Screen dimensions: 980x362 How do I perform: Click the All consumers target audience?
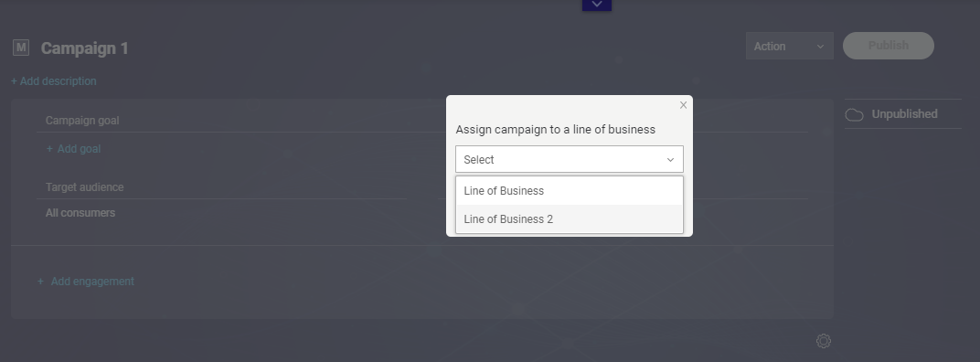[80, 213]
